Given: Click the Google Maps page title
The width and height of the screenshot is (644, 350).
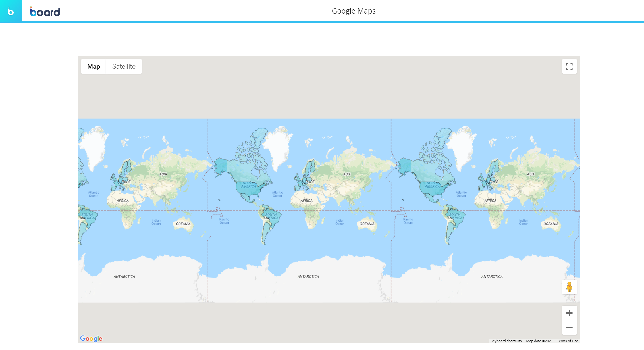Looking at the screenshot, I should 354,11.
